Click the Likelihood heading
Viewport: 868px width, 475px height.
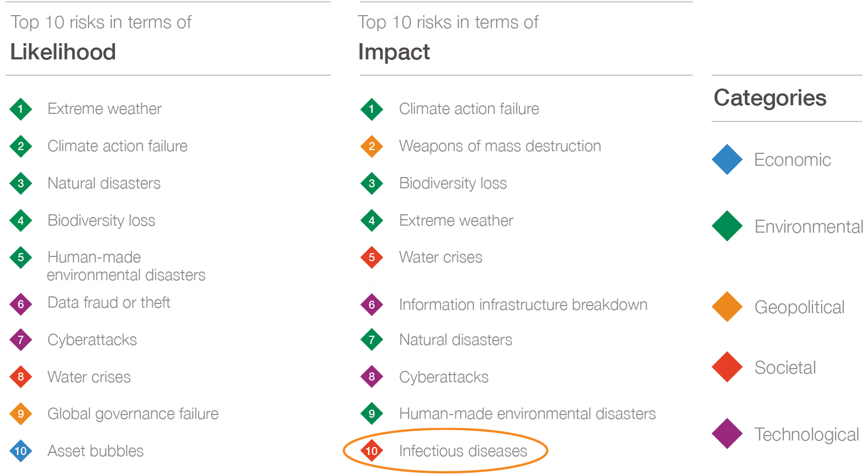tap(63, 52)
